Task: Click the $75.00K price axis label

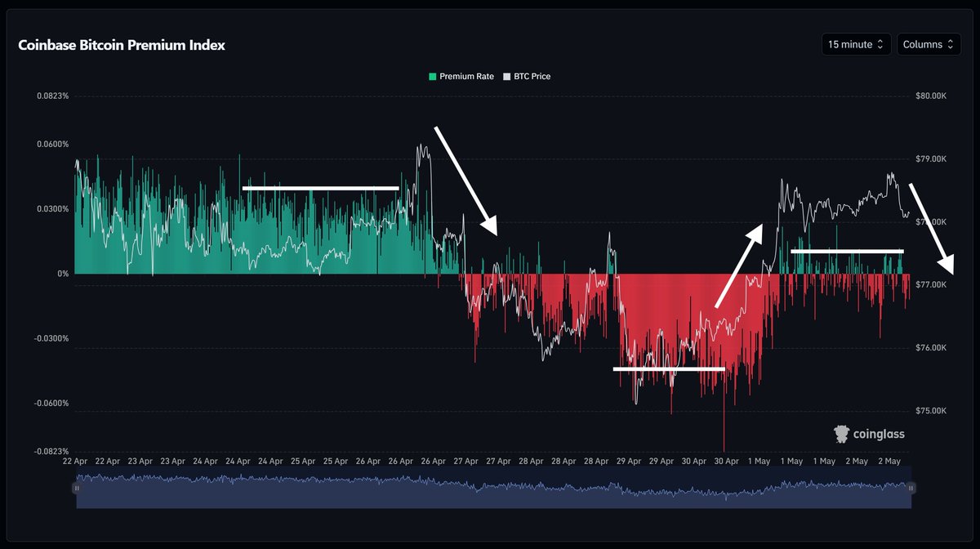Action: (x=931, y=410)
